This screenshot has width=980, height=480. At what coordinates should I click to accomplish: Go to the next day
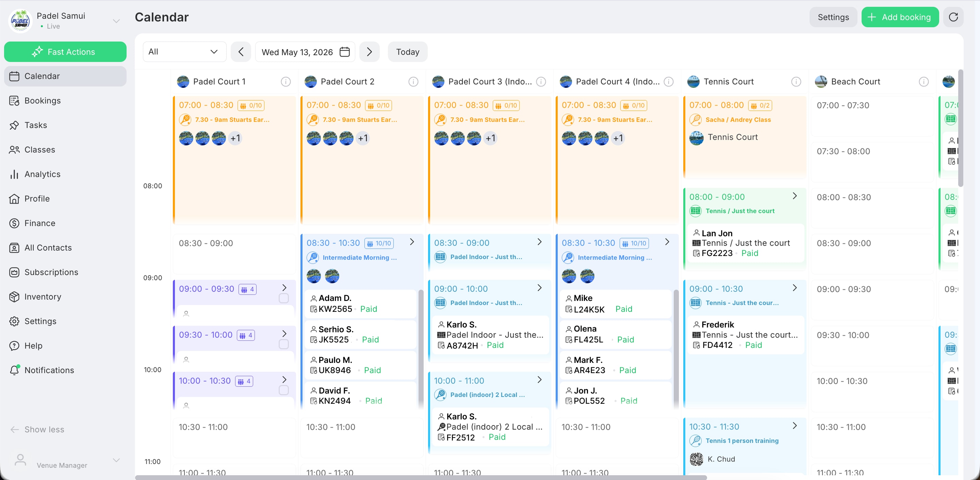370,52
